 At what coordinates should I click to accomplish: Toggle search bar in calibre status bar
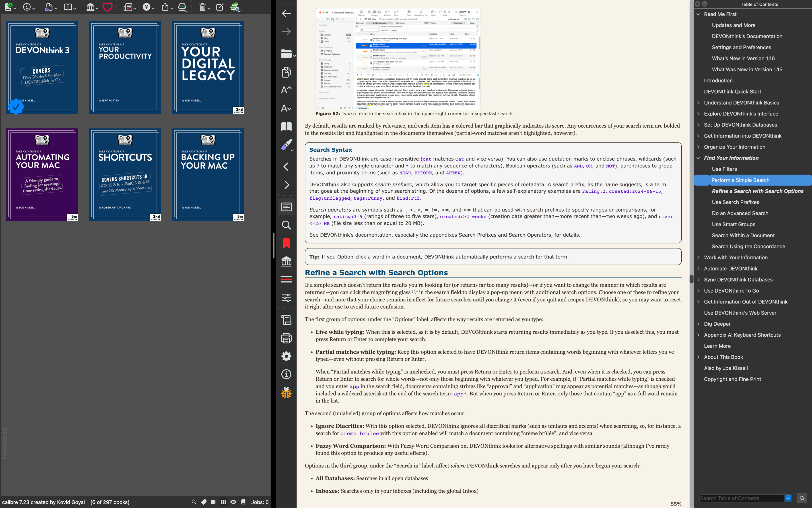(194, 502)
